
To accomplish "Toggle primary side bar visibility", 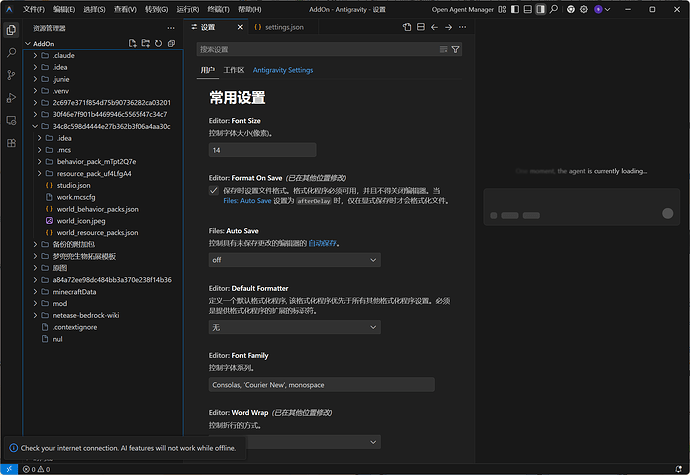I will point(515,9).
